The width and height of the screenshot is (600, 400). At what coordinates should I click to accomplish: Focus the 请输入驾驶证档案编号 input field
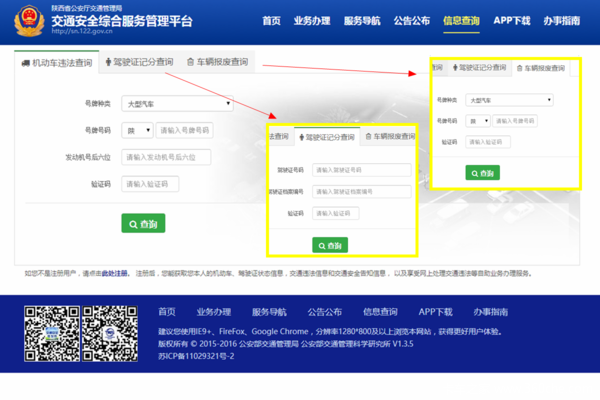[362, 191]
